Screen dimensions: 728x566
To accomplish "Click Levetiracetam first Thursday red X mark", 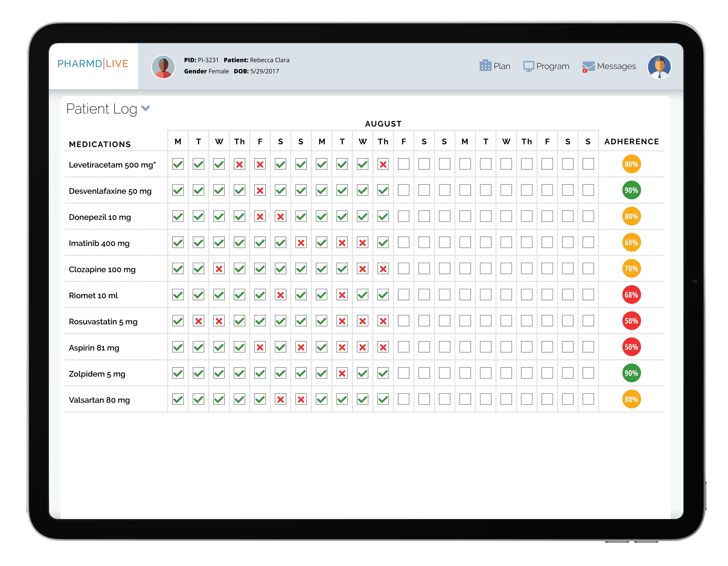I will [239, 164].
